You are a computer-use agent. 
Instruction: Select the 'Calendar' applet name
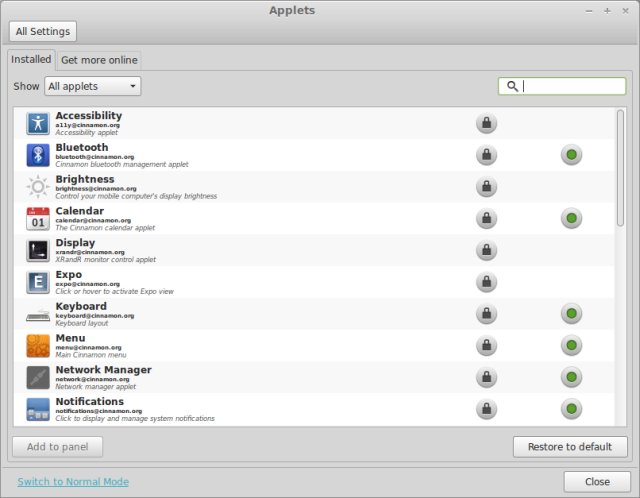pos(80,211)
